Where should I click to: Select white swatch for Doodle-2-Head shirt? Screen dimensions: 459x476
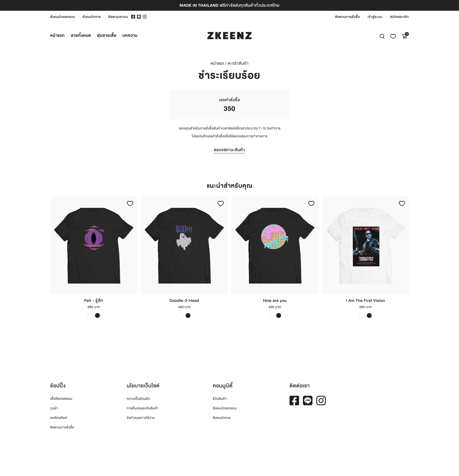tap(180, 316)
